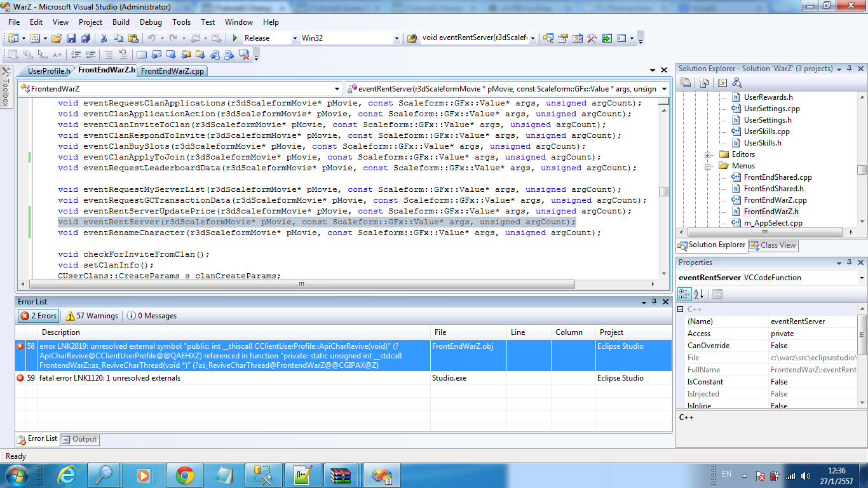Open the Properties object selector dropdown

click(x=862, y=278)
